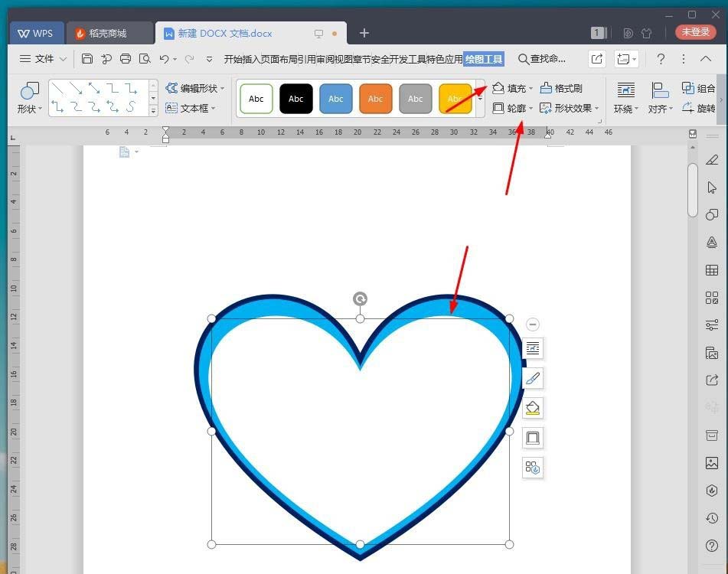Image resolution: width=728 pixels, height=574 pixels.
Task: Click the 未登录 login button
Action: coord(696,33)
